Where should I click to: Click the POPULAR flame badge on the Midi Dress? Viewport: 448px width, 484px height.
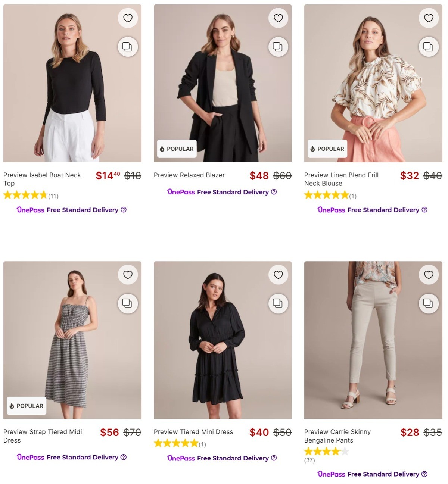click(x=26, y=406)
